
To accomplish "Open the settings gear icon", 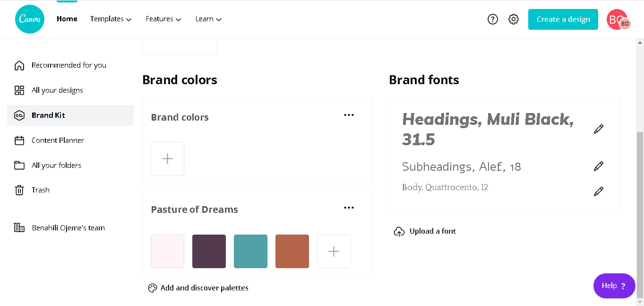I will [x=514, y=19].
